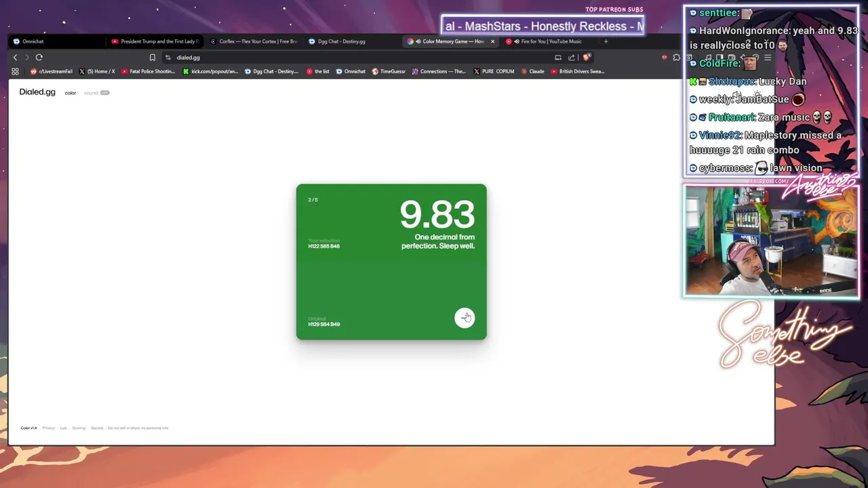
Task: Reload the dialed.gg page
Action: tap(39, 58)
